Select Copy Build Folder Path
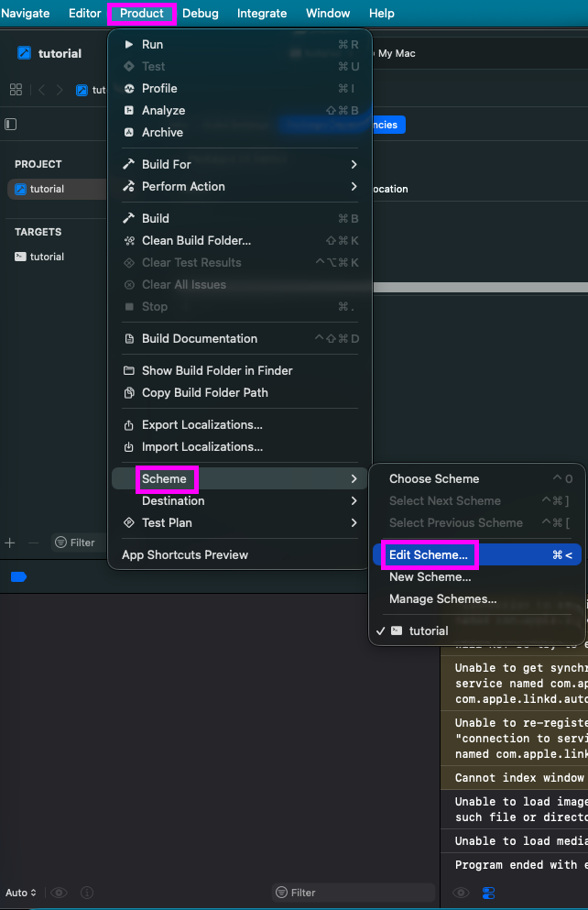This screenshot has height=910, width=588. tap(240, 393)
